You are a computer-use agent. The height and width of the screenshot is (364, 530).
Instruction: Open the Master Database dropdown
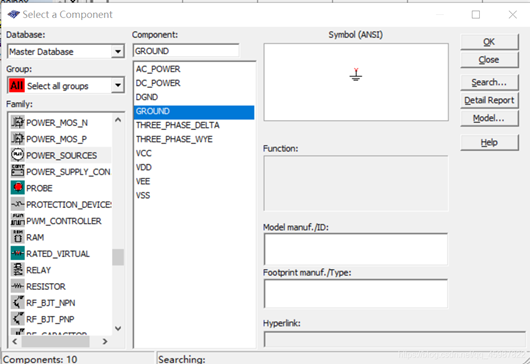(118, 51)
